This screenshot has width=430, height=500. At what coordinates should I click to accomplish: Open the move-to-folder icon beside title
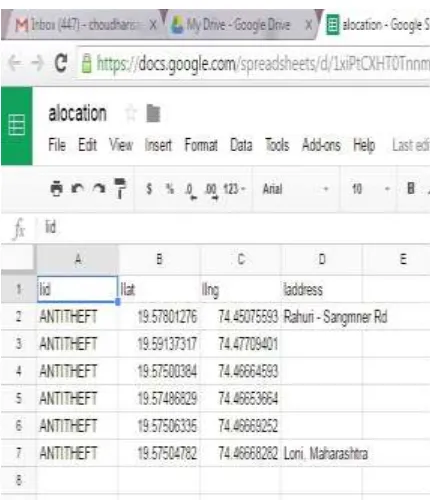click(153, 113)
